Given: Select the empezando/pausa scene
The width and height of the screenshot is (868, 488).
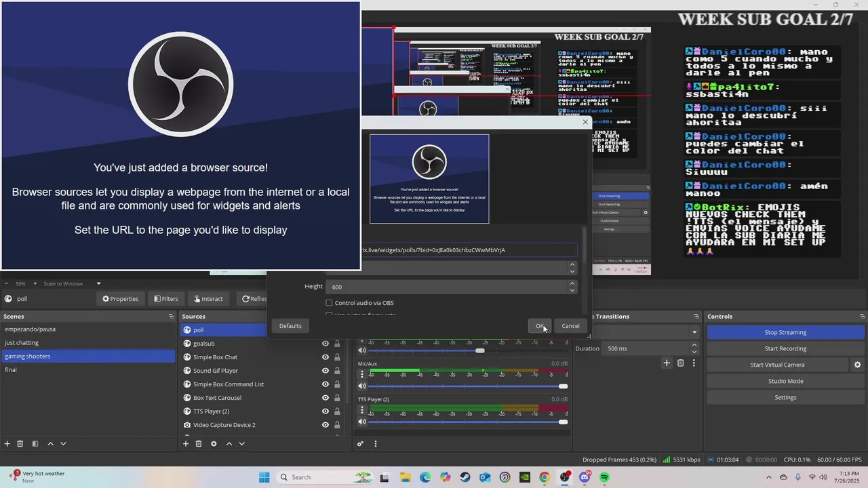Looking at the screenshot, I should point(88,329).
